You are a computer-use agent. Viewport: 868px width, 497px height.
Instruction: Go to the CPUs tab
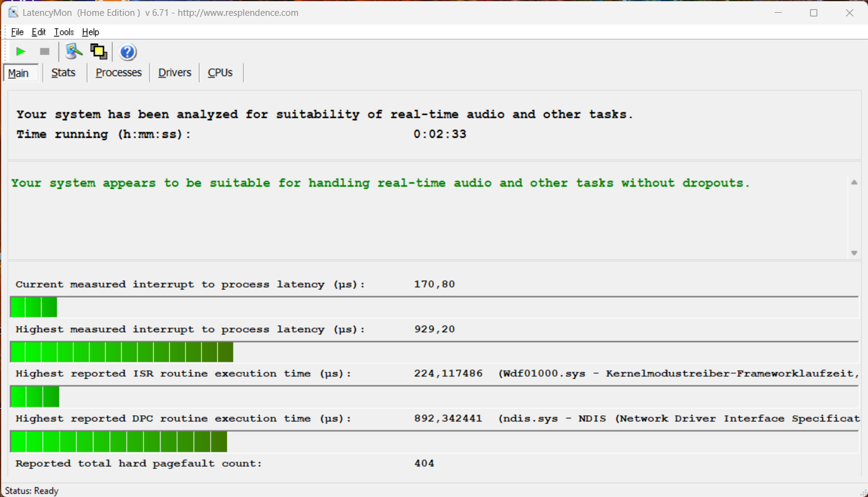(220, 73)
